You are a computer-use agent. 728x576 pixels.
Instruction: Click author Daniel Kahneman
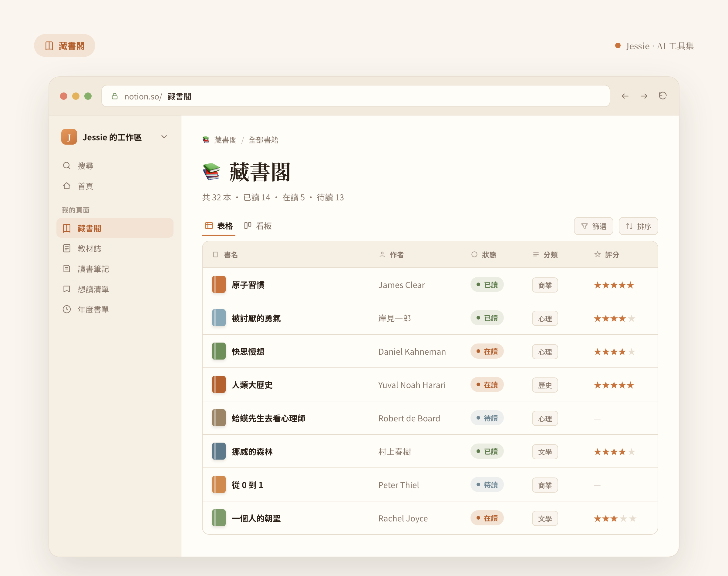(x=412, y=352)
